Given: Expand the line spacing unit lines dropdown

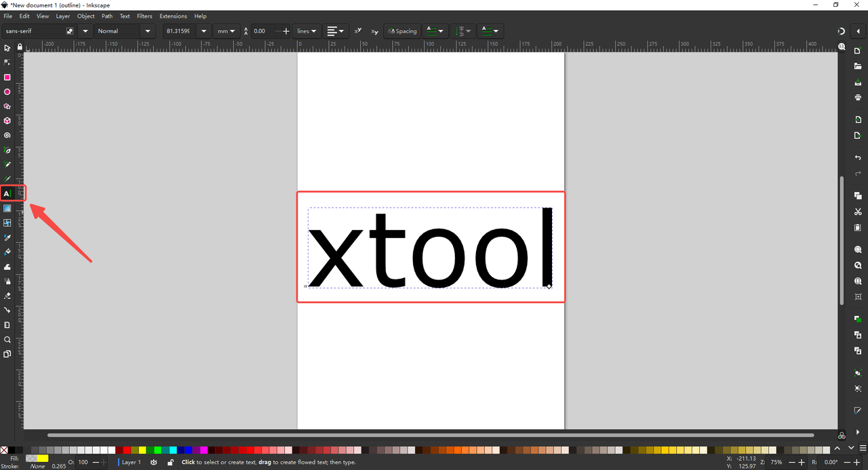Looking at the screenshot, I should [x=307, y=31].
